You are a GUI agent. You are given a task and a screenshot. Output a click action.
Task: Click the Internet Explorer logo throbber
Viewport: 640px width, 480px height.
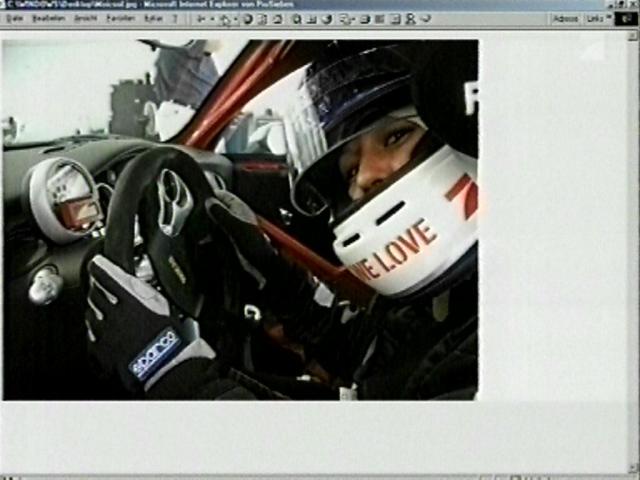click(626, 18)
